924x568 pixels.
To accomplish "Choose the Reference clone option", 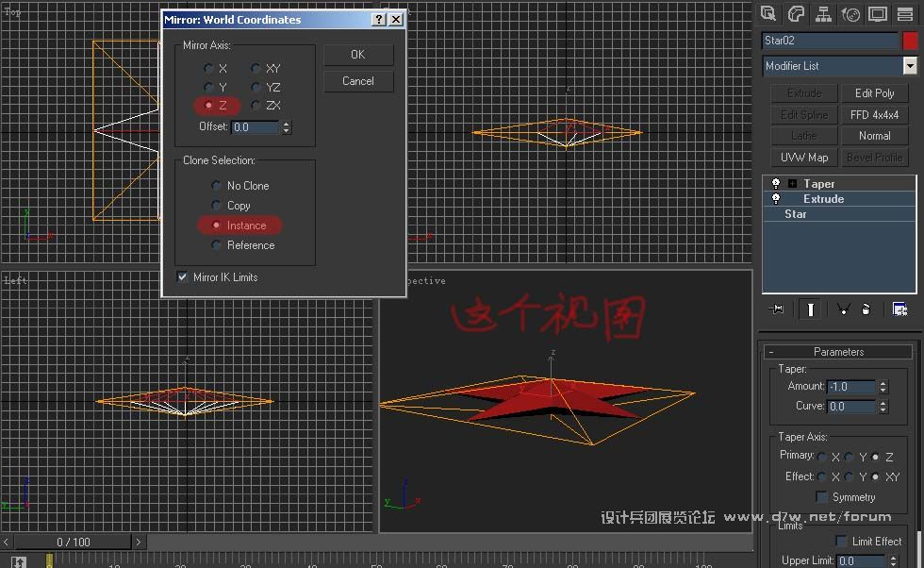I will pyautogui.click(x=216, y=244).
